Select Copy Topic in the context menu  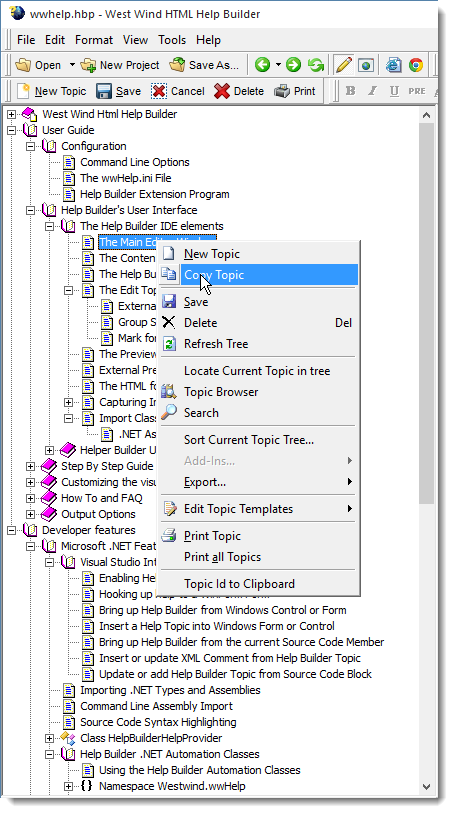259,275
